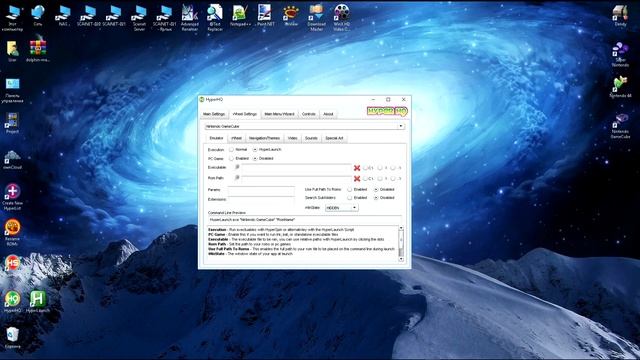Image resolution: width=640 pixels, height=360 pixels.
Task: Open the Control Panel desktop icon
Action: point(12,90)
